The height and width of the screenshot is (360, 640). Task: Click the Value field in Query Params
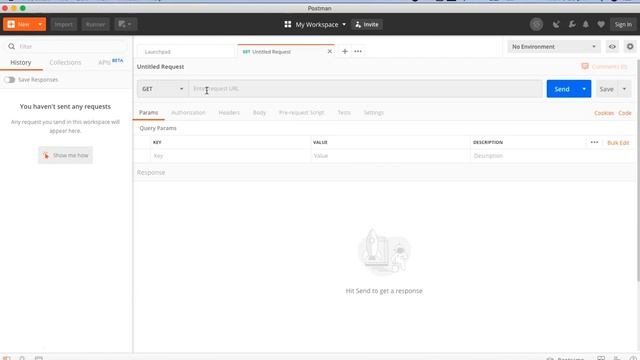point(390,156)
